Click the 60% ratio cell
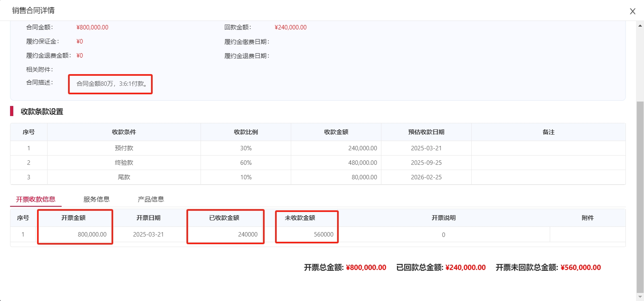The width and height of the screenshot is (644, 301). tap(246, 163)
